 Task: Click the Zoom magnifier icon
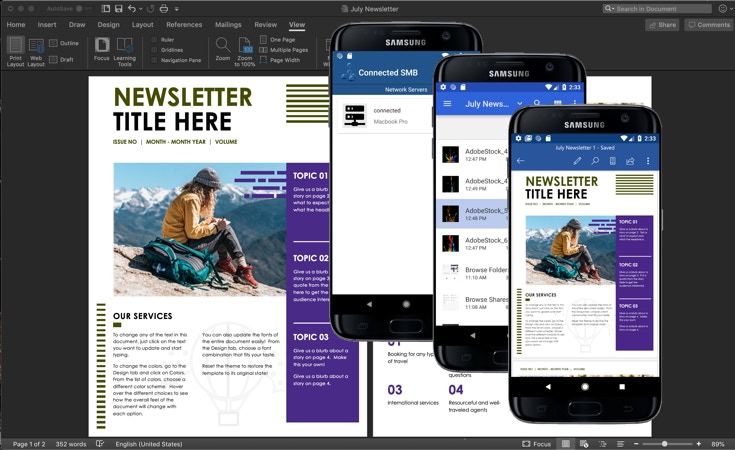(x=223, y=46)
